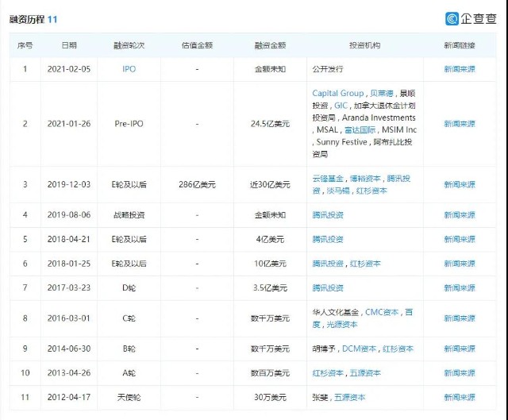
Task: Open 腾讯投资 link in D轮 row
Action: [328, 287]
